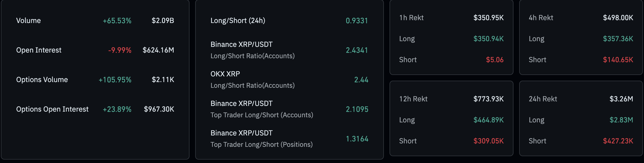Select the Open Interest label

coord(39,50)
